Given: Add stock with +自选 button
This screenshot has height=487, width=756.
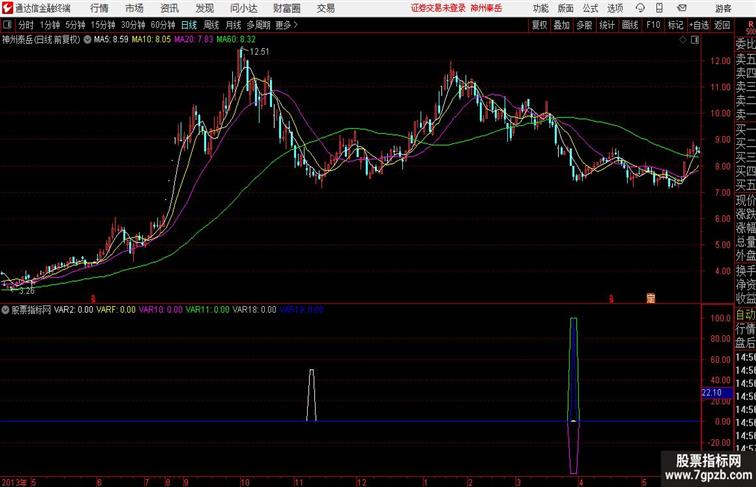Looking at the screenshot, I should point(699,25).
